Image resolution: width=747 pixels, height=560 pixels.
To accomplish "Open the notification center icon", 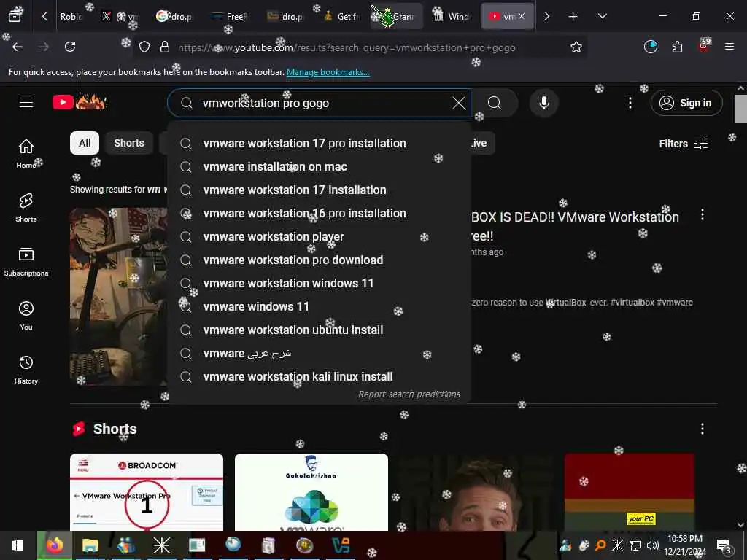I will 724,545.
